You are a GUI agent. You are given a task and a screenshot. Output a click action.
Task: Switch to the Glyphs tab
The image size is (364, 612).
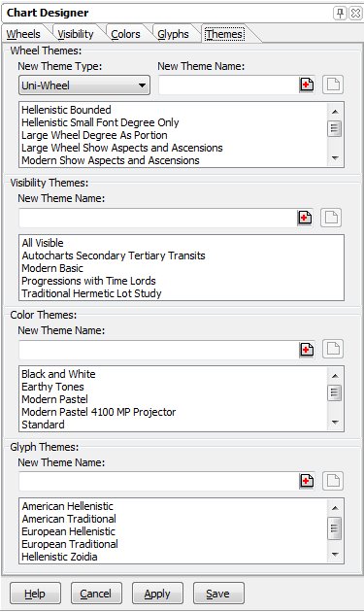coord(173,34)
